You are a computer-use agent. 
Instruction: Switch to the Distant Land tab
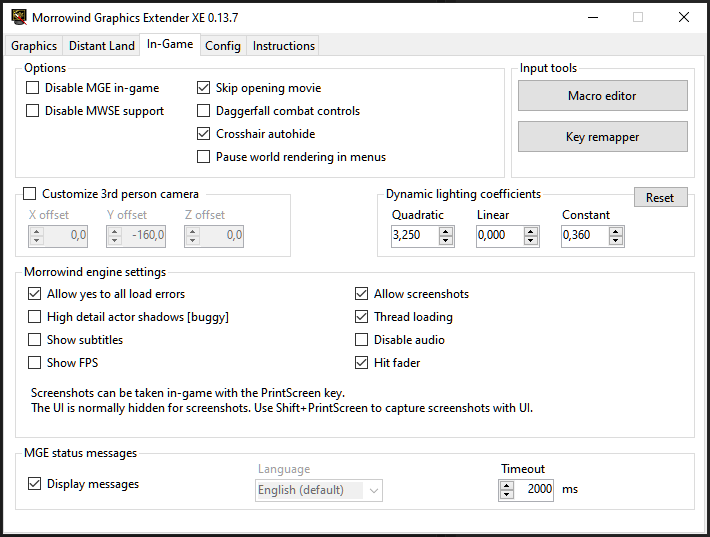point(101,46)
